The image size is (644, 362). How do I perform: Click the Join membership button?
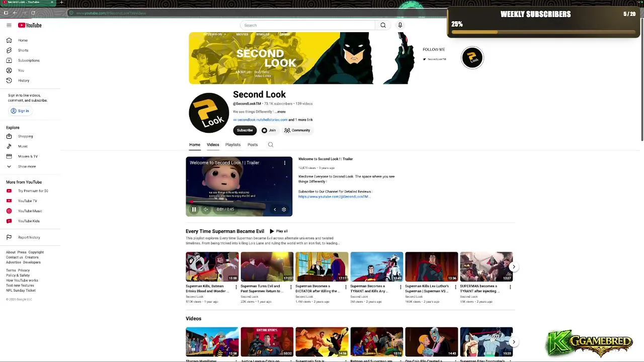coord(269,130)
